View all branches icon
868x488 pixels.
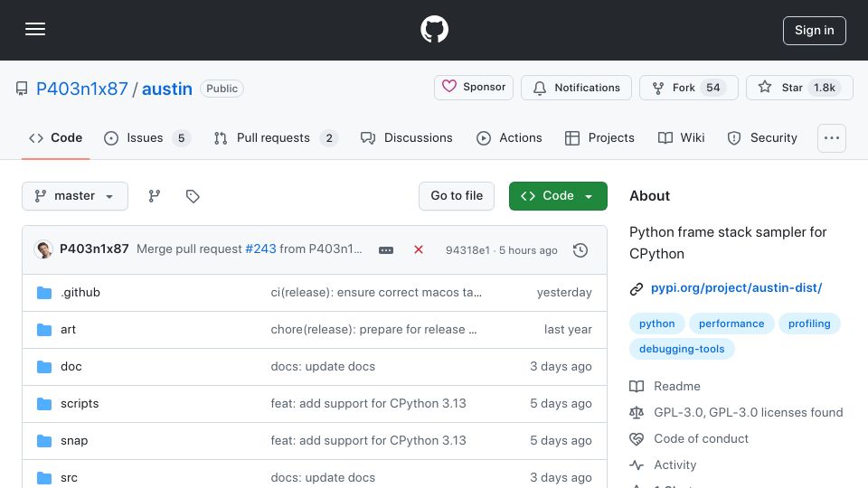pyautogui.click(x=155, y=196)
